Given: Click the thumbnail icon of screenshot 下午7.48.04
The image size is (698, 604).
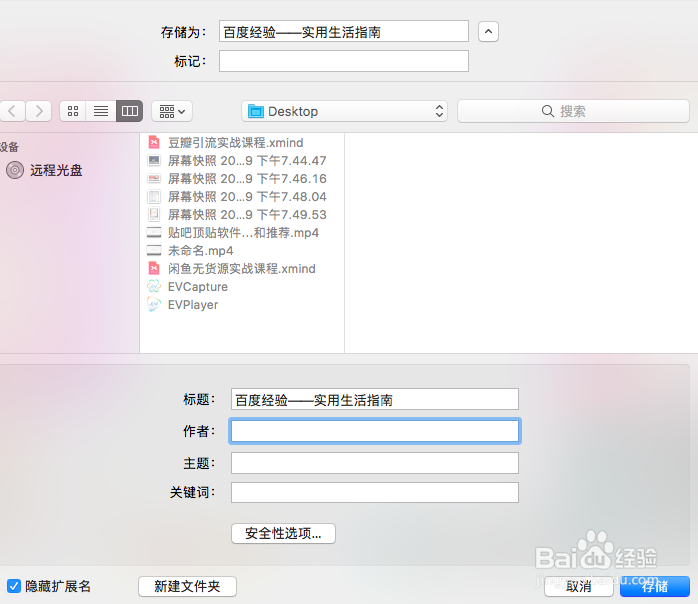Looking at the screenshot, I should point(154,196).
